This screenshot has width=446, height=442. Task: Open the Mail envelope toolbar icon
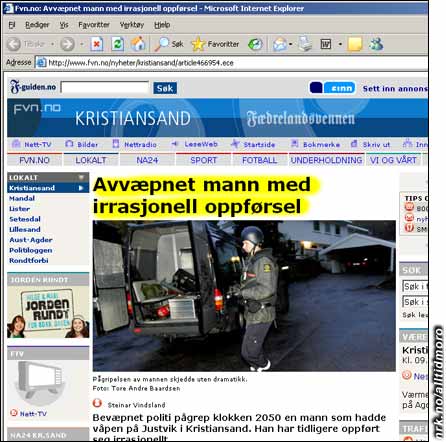tap(280, 44)
